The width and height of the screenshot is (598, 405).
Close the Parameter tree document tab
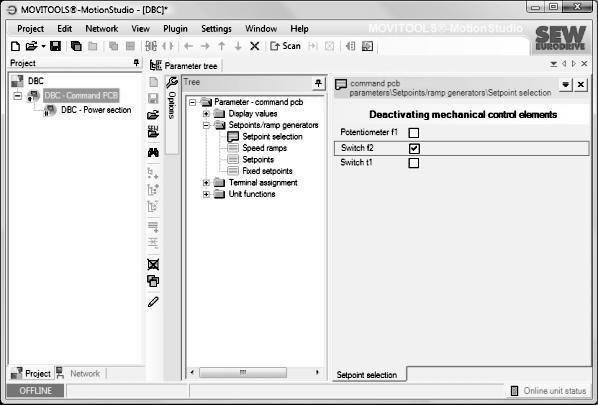point(584,64)
